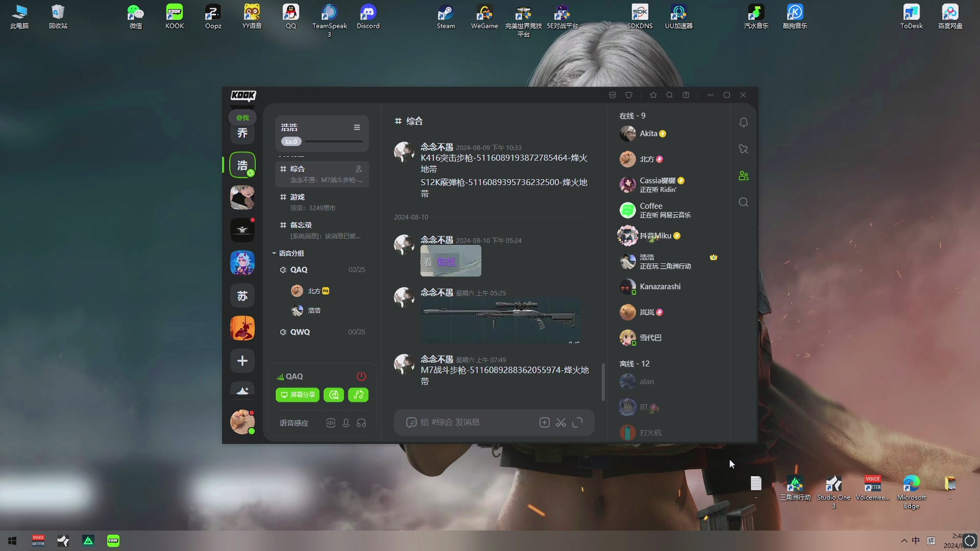Open the sniper rifle image in chat

point(501,321)
